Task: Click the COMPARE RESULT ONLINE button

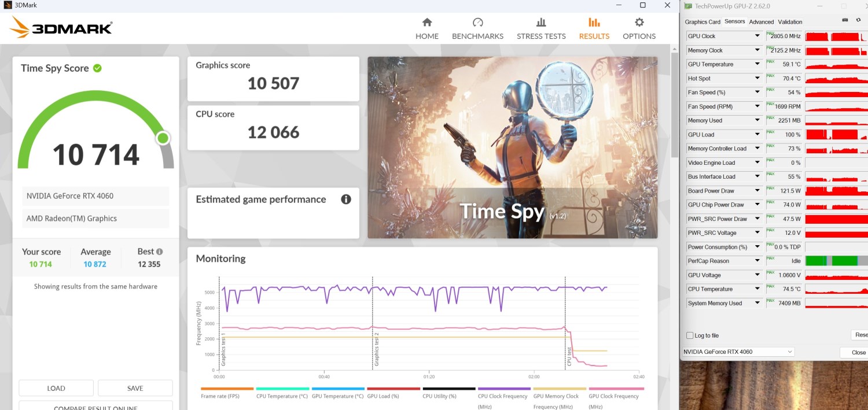Action: point(95,406)
